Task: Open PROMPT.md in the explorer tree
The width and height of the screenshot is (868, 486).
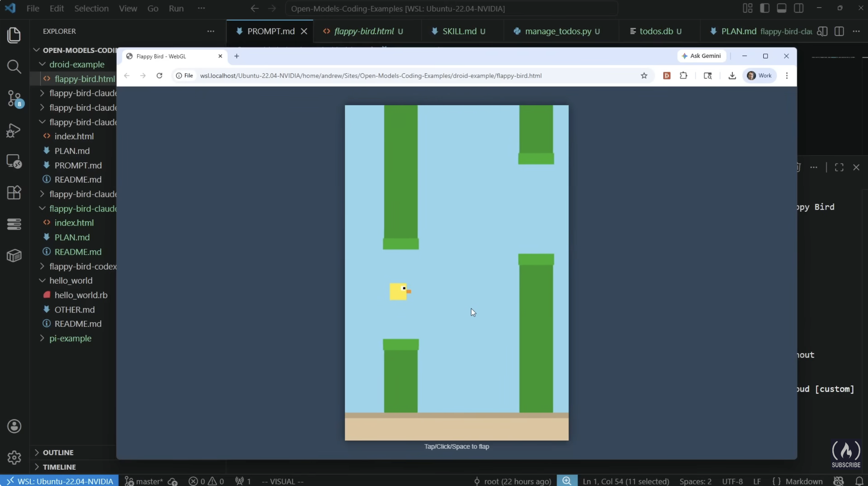Action: [x=78, y=165]
